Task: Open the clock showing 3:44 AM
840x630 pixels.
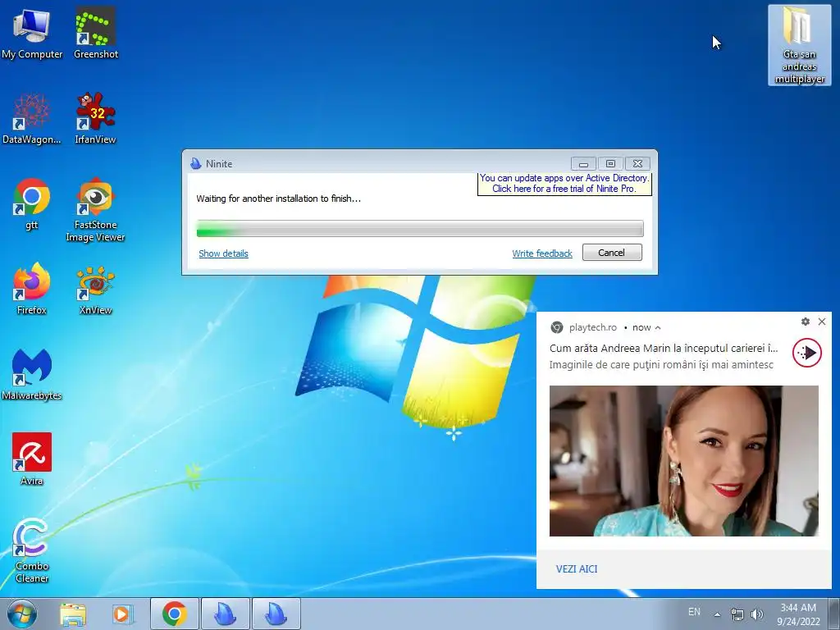Action: 797,614
